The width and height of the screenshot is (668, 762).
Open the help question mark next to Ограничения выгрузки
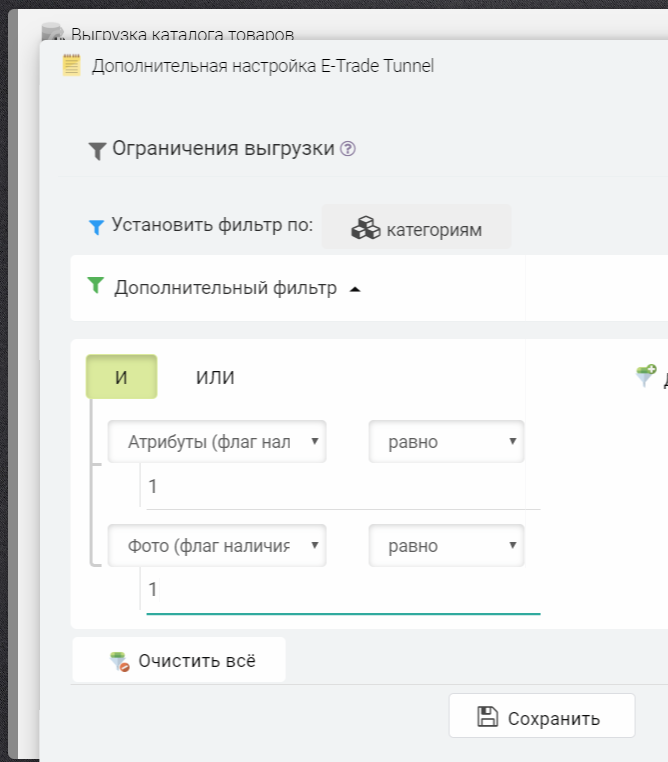348,149
